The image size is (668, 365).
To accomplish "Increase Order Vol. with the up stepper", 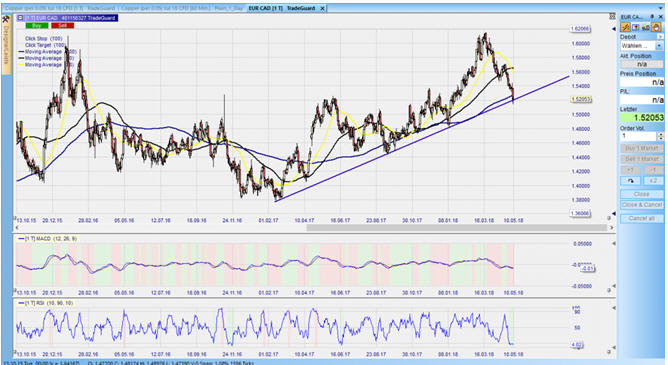I will click(x=660, y=134).
